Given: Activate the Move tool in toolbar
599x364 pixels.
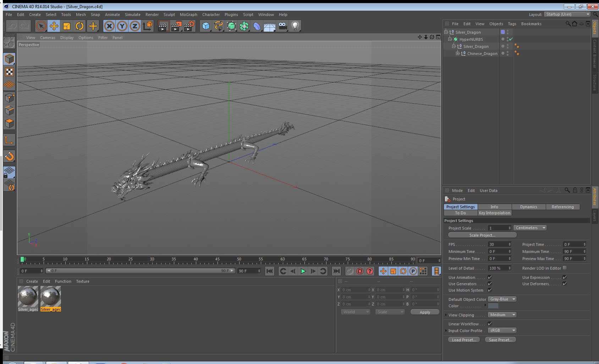Looking at the screenshot, I should 54,26.
